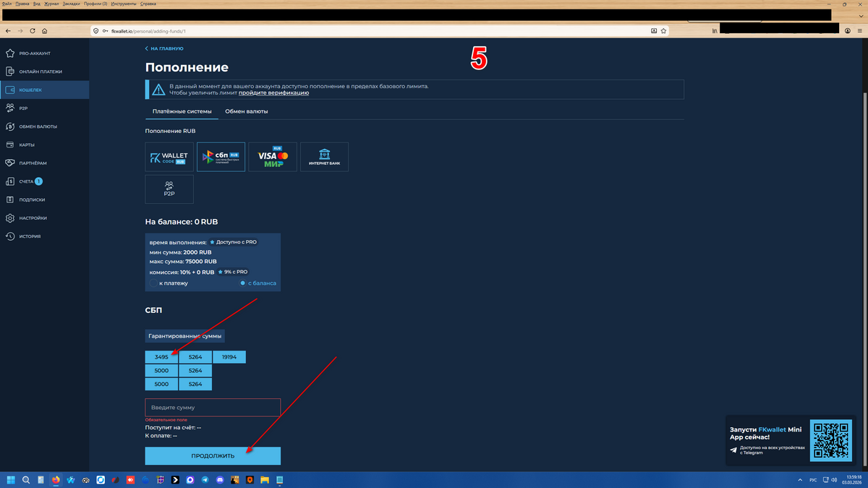Open Telegram from the Windows taskbar
868x488 pixels.
(205, 479)
